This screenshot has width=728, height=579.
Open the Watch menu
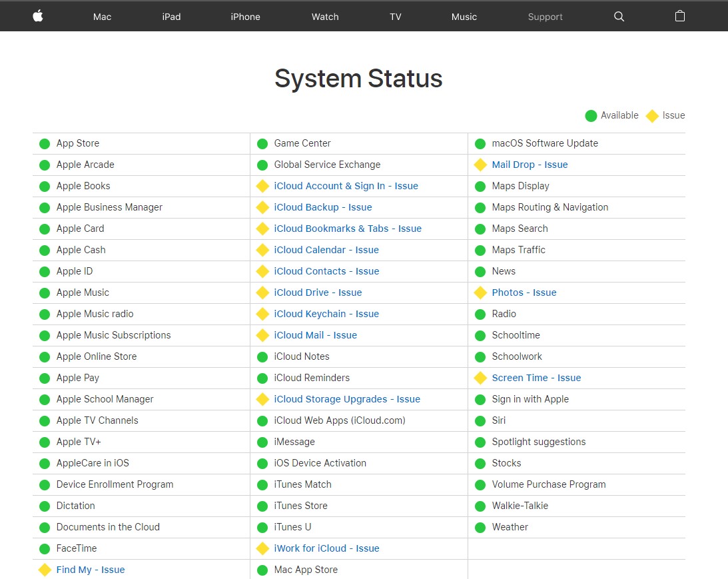click(325, 17)
